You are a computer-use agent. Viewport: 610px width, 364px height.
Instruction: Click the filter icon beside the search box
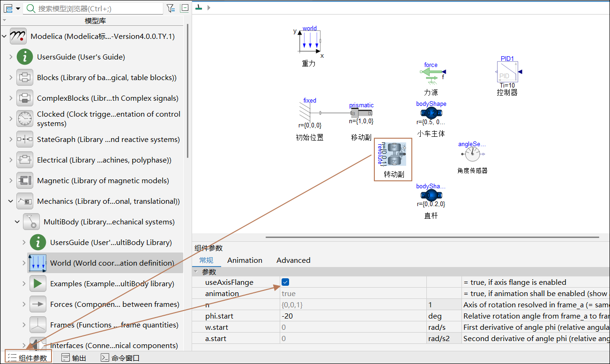[171, 8]
